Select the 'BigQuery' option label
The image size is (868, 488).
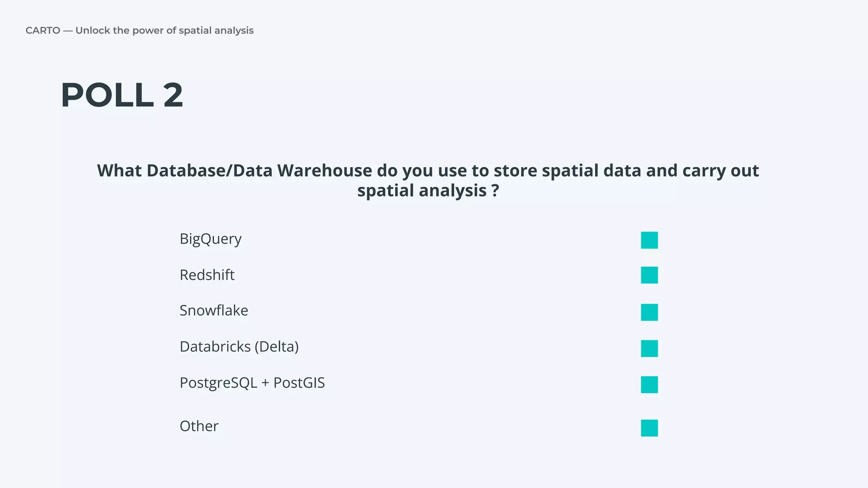click(211, 239)
